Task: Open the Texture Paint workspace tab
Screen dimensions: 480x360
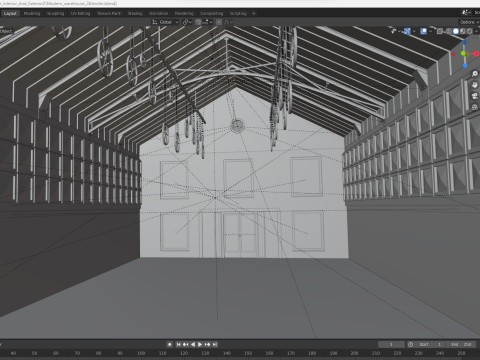Action: pyautogui.click(x=109, y=13)
